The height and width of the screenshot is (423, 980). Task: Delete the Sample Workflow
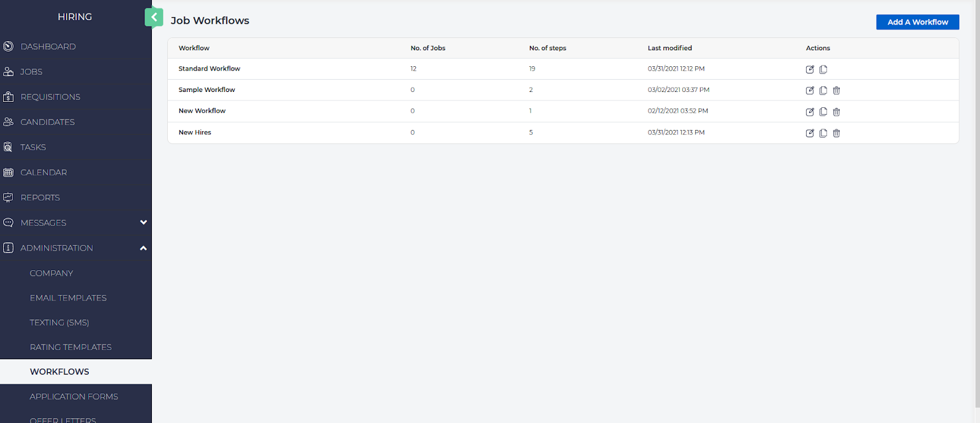[x=837, y=91]
